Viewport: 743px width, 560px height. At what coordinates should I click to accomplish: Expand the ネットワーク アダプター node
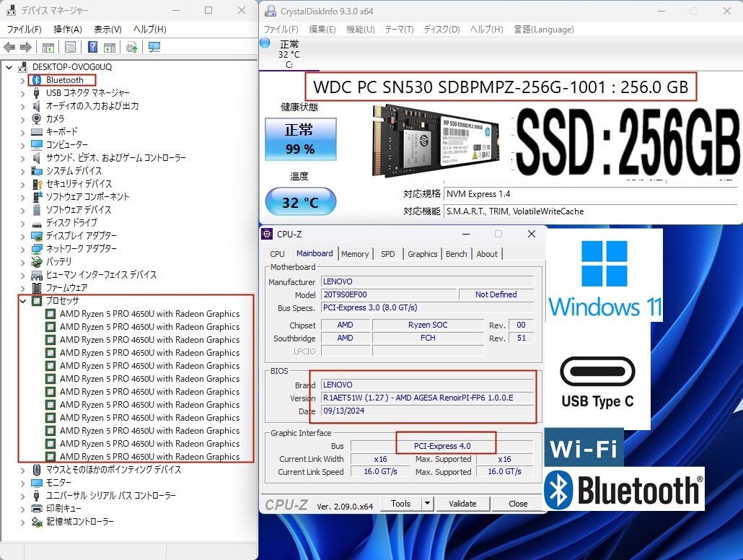pyautogui.click(x=22, y=249)
